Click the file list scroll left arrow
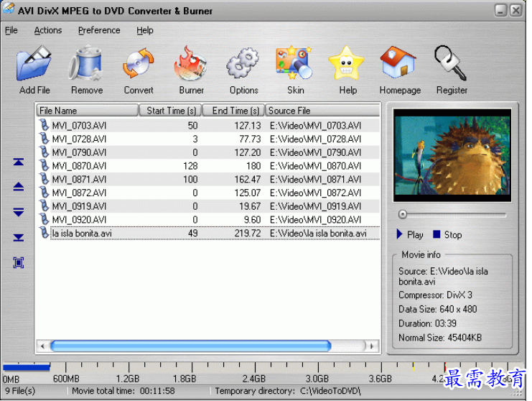The height and width of the screenshot is (401, 532). click(x=42, y=346)
